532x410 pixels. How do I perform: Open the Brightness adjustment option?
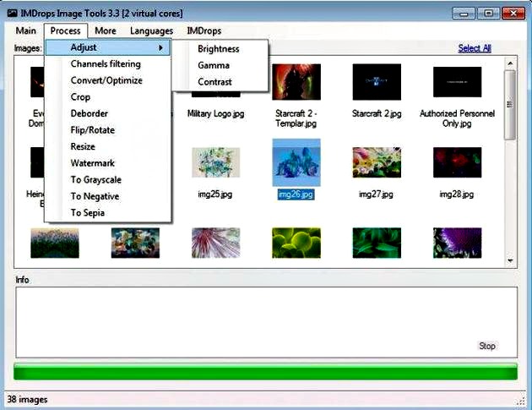[x=219, y=49]
